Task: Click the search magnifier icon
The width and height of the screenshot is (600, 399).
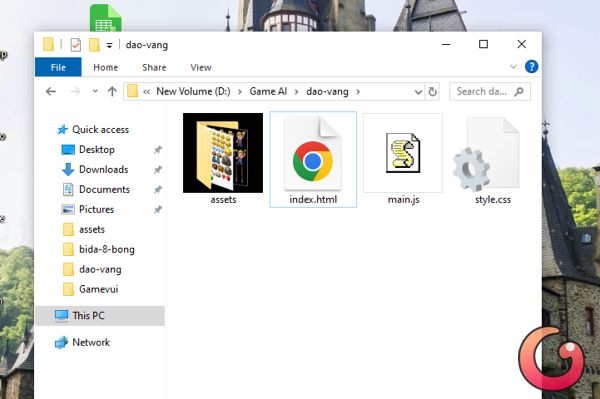Action: [x=519, y=91]
